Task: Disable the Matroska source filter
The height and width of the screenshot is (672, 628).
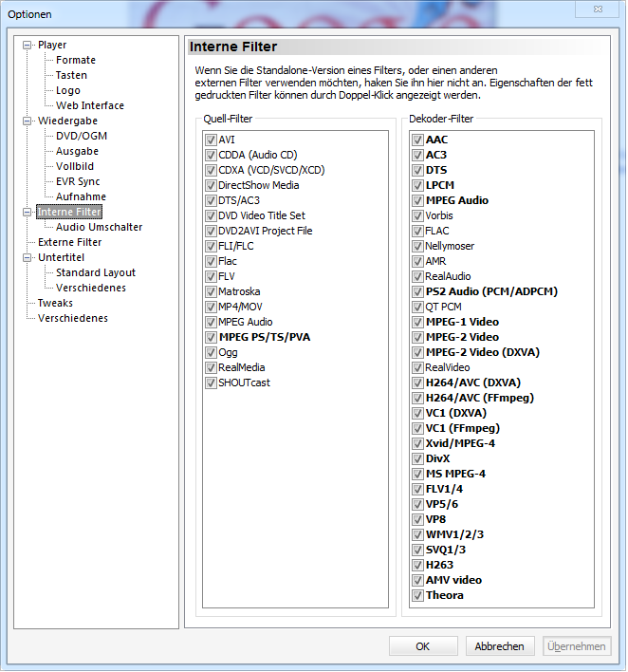Action: pyautogui.click(x=211, y=291)
